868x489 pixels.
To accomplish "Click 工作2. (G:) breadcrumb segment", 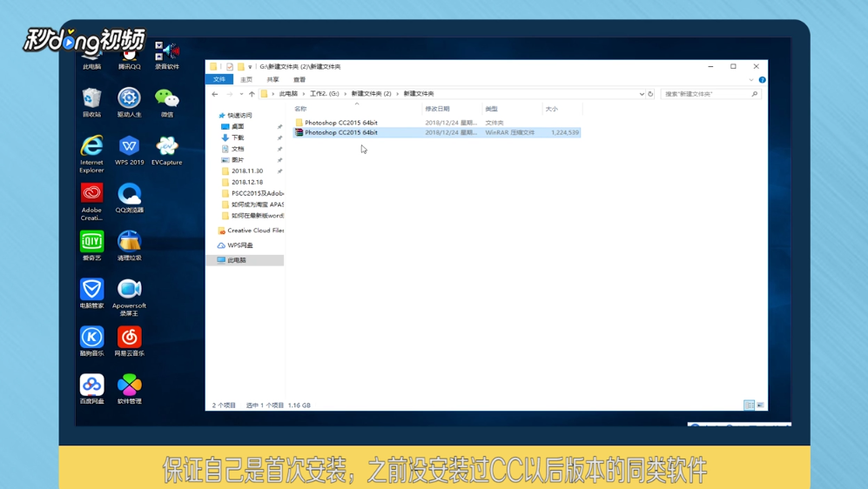I will (325, 94).
